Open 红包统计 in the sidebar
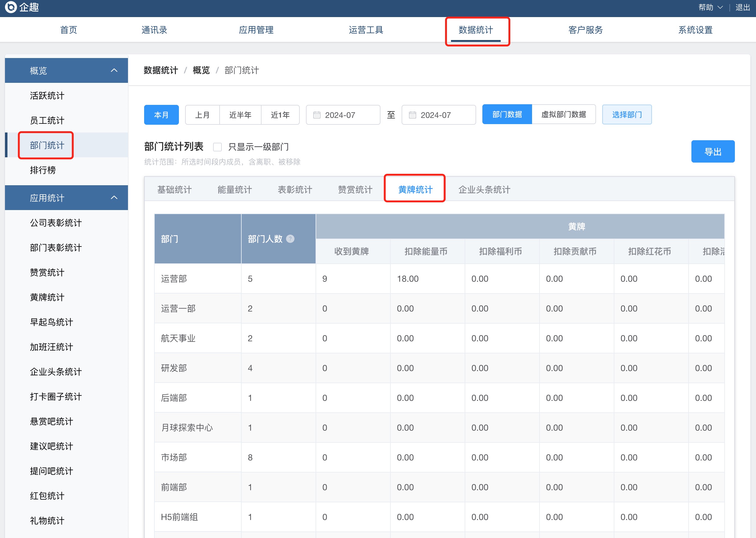This screenshot has width=756, height=538. click(x=47, y=495)
